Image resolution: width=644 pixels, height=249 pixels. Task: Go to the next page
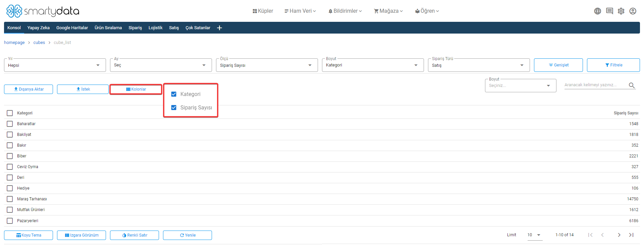619,235
